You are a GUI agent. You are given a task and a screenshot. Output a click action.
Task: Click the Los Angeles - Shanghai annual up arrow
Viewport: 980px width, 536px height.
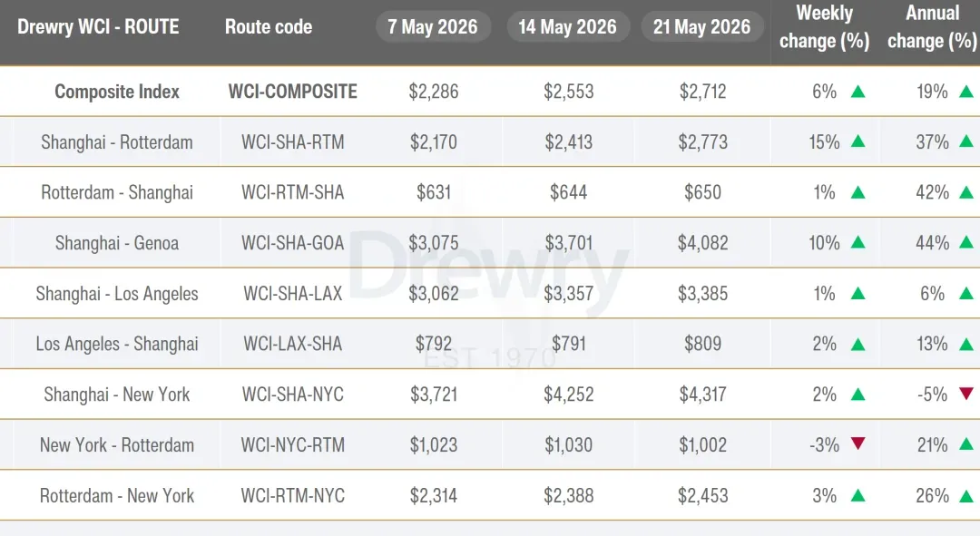point(966,344)
